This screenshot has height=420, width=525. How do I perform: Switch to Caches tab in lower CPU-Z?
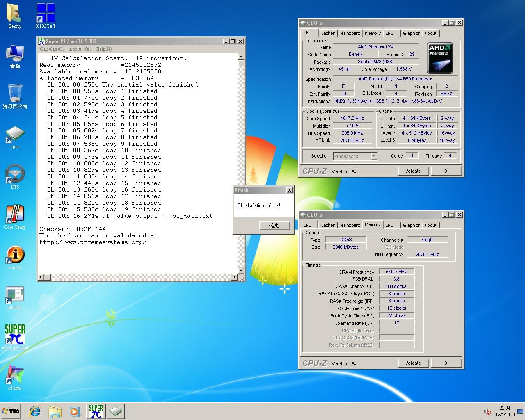[327, 225]
